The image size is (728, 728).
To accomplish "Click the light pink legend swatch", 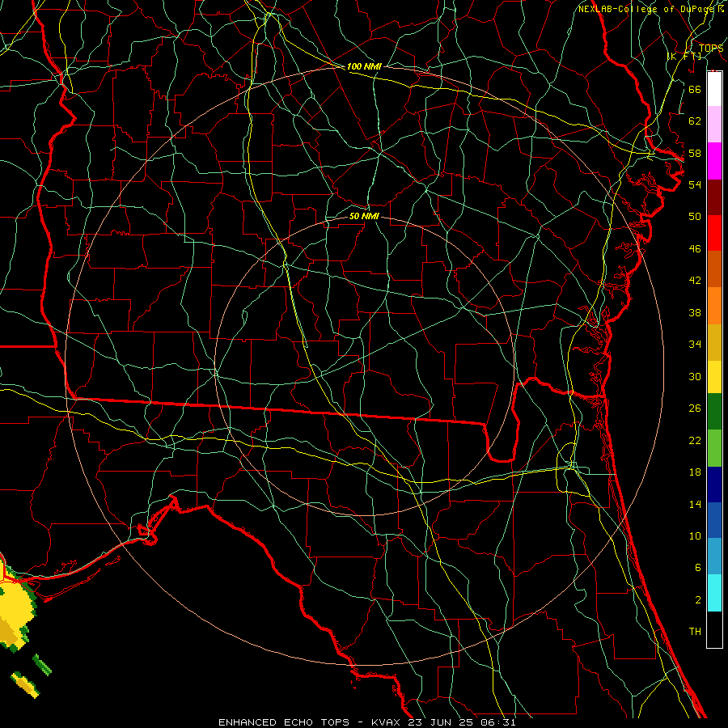I will pos(714,125).
